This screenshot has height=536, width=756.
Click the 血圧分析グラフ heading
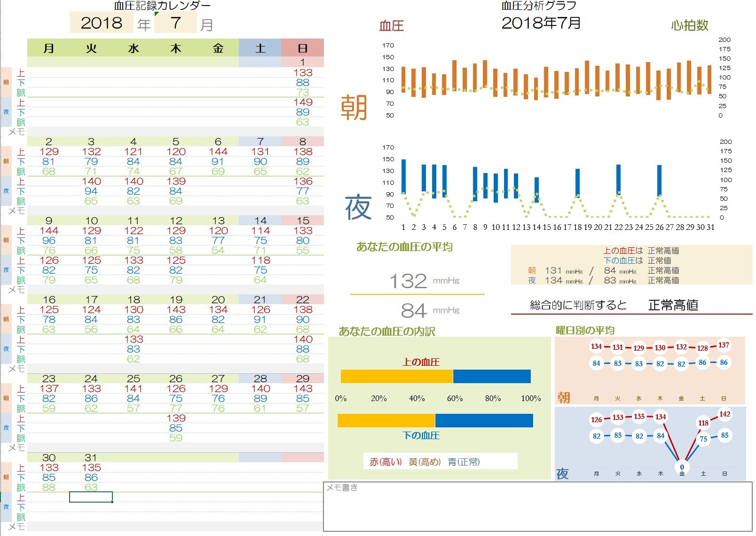(539, 6)
